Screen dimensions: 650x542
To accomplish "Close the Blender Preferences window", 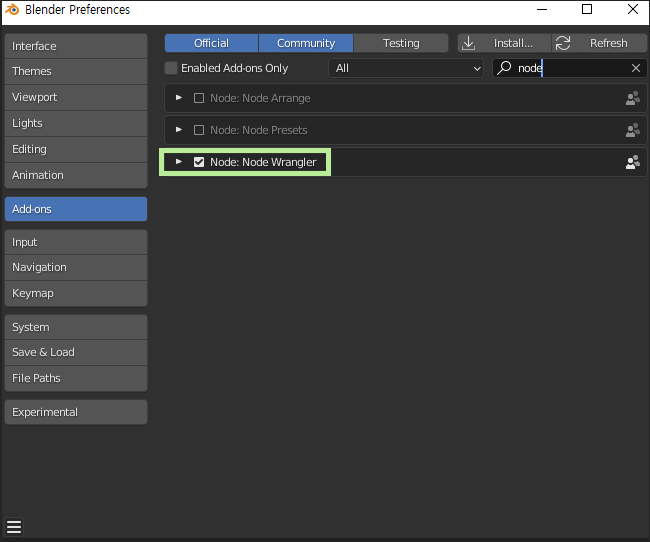I will point(633,9).
